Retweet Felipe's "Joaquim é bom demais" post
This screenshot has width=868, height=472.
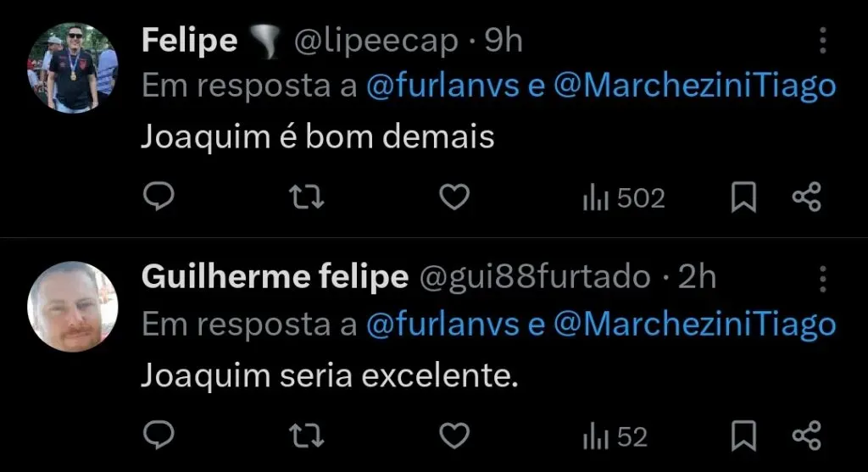tap(306, 197)
